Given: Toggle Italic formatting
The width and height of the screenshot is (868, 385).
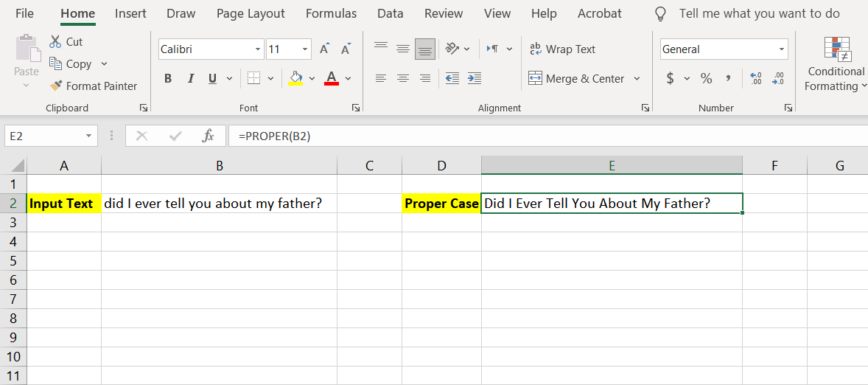Looking at the screenshot, I should pos(190,79).
